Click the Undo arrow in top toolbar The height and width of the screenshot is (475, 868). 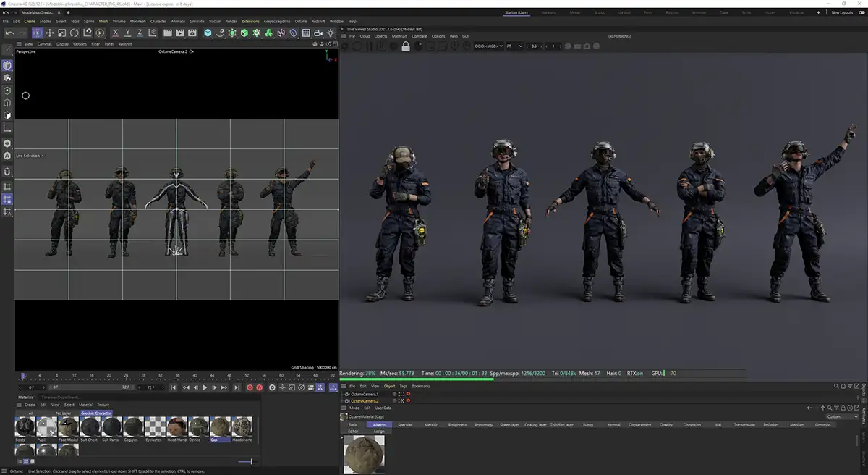(x=9, y=33)
